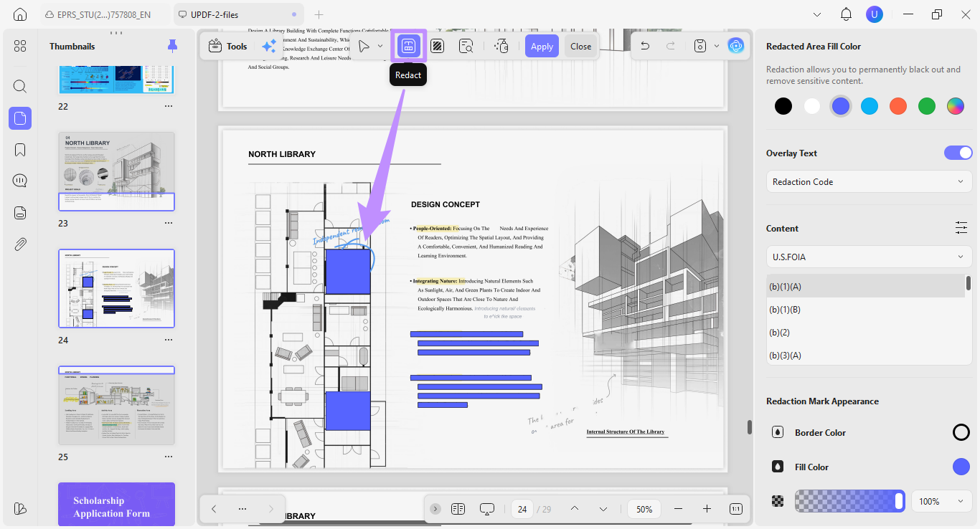Open the Home screen icon
980x529 pixels.
pos(20,14)
